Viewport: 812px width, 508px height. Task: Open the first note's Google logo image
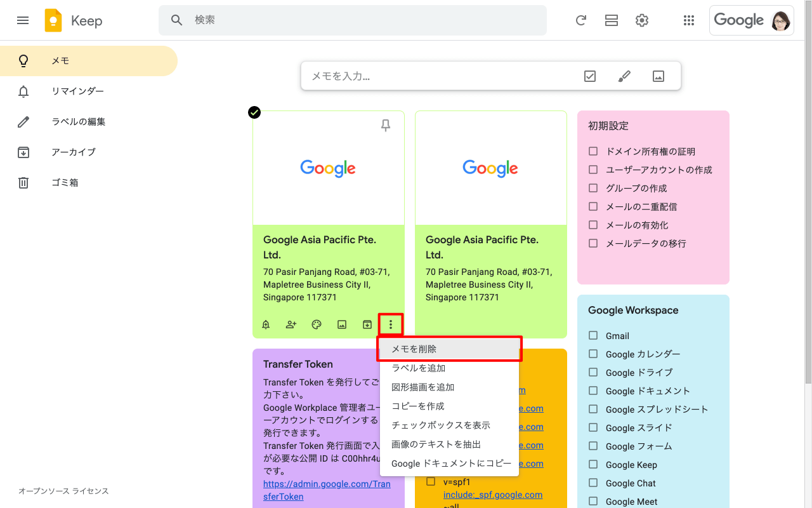(329, 168)
